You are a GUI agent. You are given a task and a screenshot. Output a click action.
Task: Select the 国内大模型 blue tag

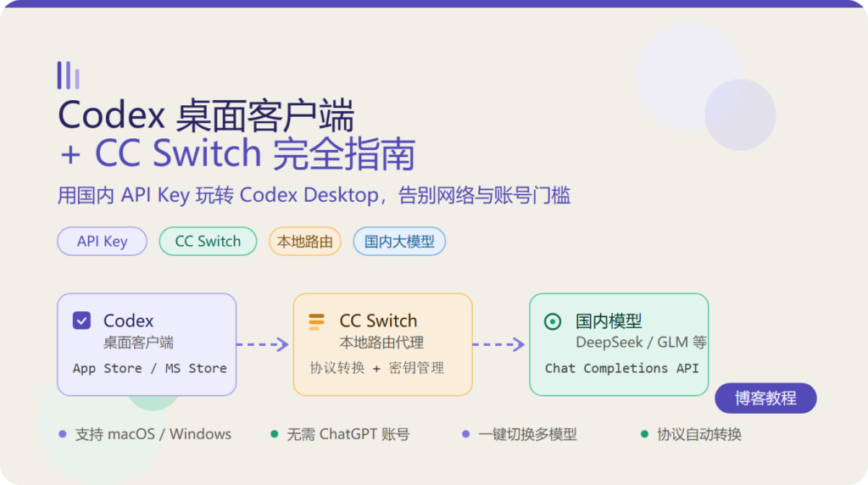399,242
